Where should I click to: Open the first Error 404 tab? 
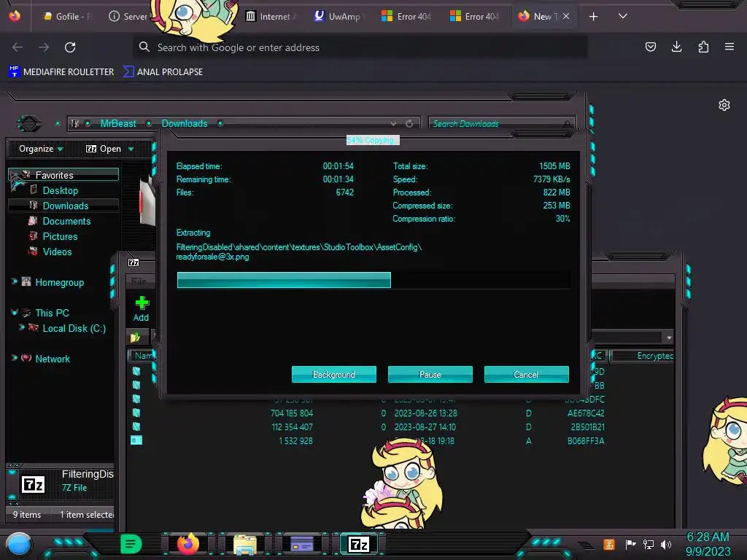(x=406, y=16)
